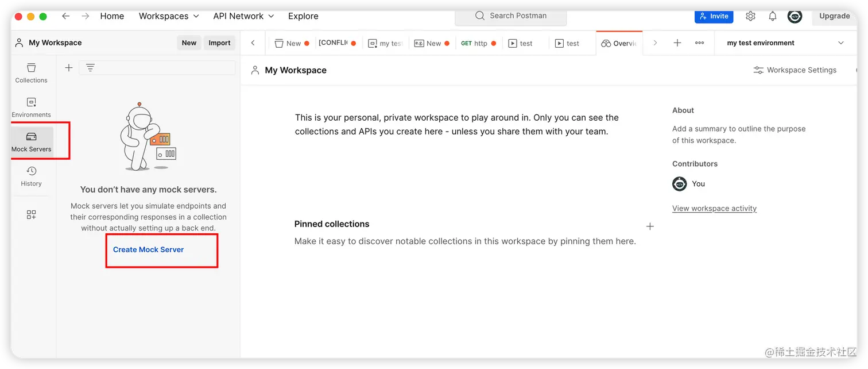
Task: Click the Workspace Settings sliders icon
Action: (x=758, y=70)
